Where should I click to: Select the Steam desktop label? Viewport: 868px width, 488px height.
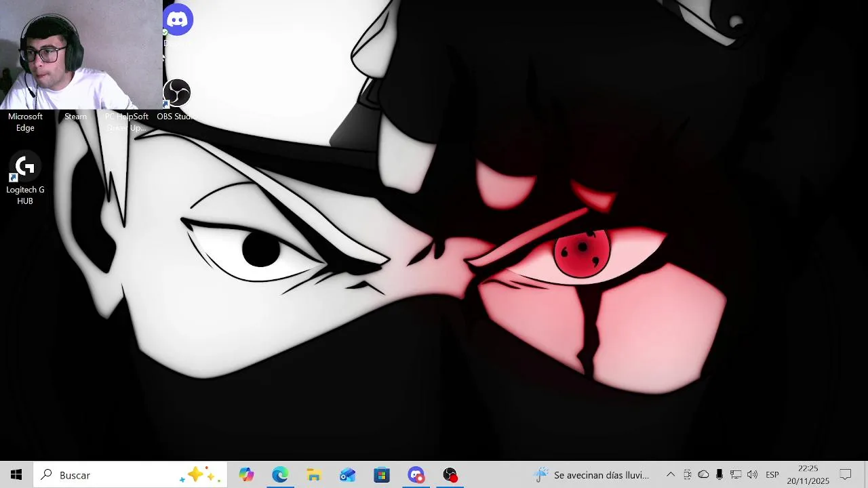pos(75,117)
